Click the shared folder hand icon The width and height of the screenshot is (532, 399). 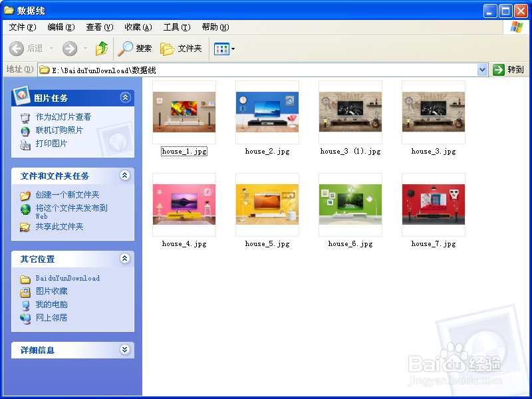click(25, 227)
